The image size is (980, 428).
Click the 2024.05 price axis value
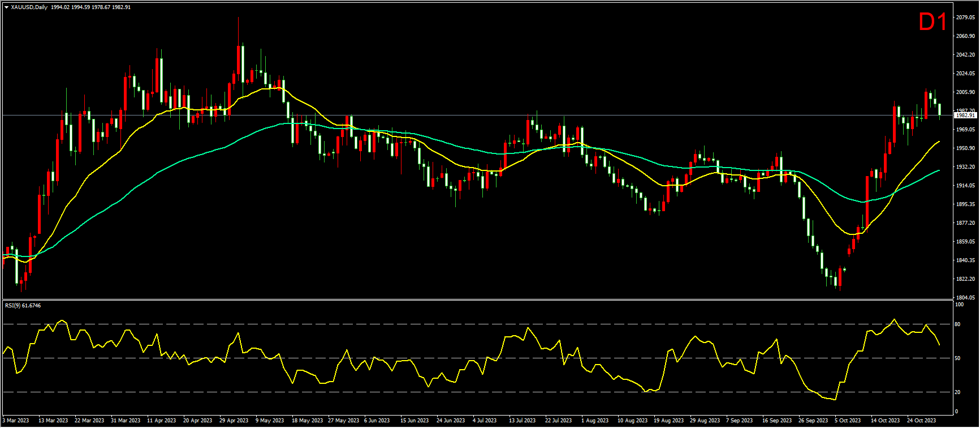(x=964, y=74)
